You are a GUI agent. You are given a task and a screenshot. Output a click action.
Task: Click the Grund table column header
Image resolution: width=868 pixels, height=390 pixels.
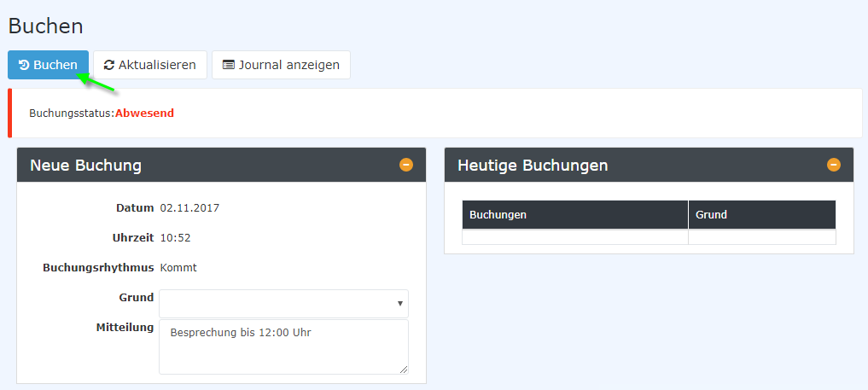click(761, 214)
